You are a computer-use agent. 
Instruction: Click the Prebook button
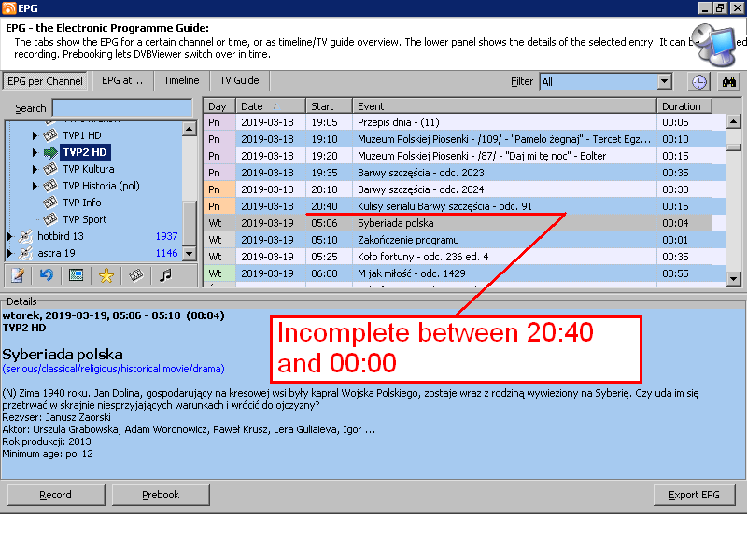(x=161, y=495)
